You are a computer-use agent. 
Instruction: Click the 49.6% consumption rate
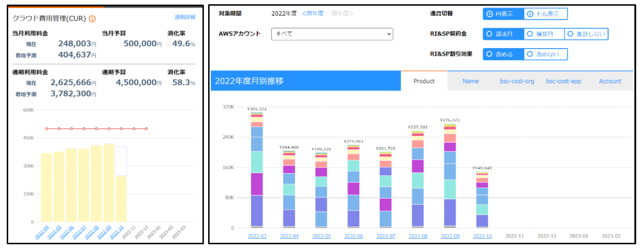(x=184, y=43)
